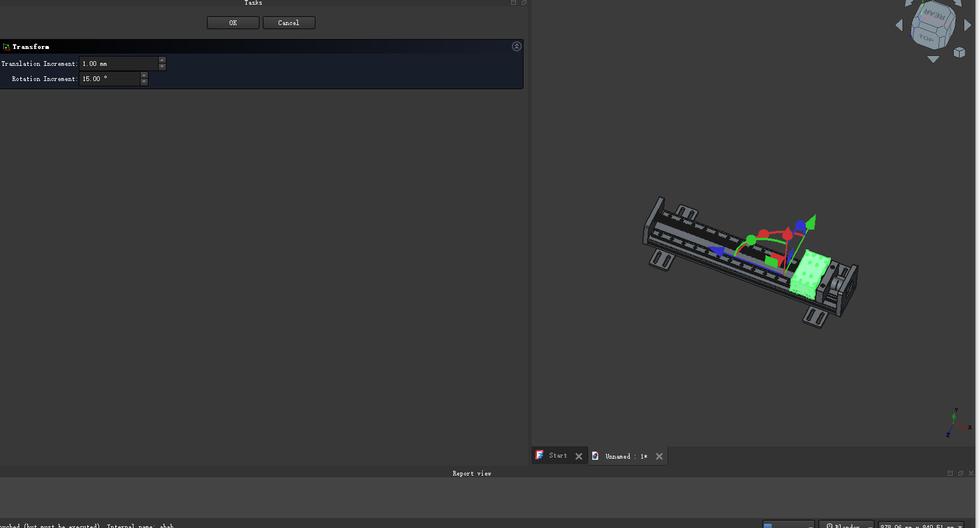Close the Unnamed : 1* tab

[x=659, y=456]
